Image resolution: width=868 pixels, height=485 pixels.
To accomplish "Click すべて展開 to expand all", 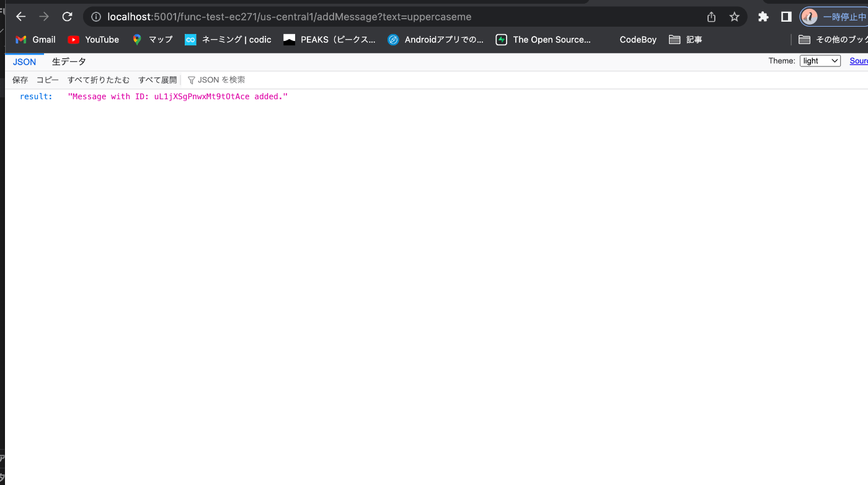I will point(157,80).
